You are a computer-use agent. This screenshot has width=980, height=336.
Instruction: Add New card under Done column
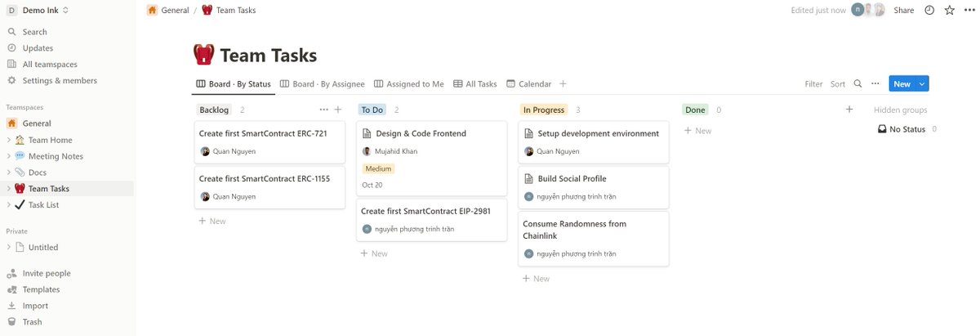(697, 131)
